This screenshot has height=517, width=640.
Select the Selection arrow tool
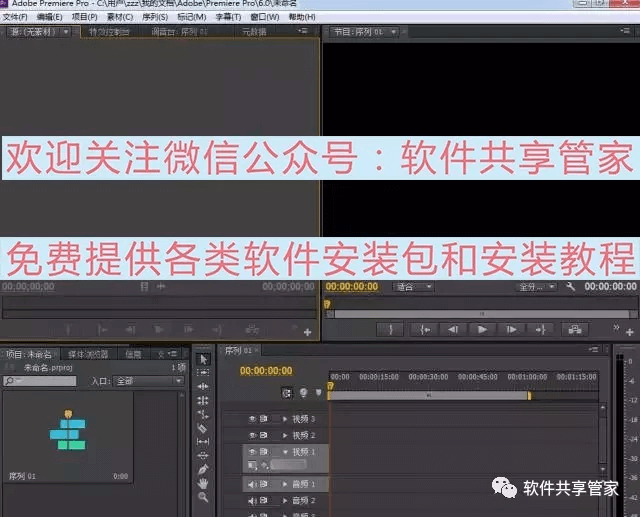203,359
